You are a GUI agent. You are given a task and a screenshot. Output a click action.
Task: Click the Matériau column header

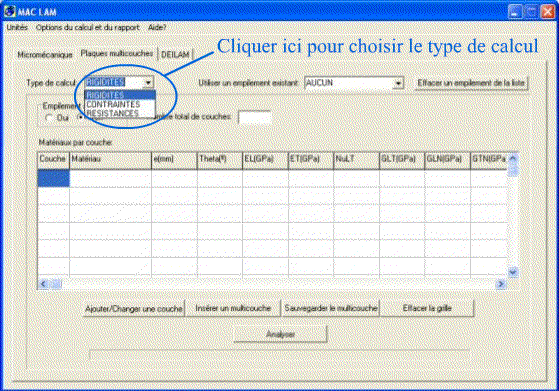click(111, 160)
